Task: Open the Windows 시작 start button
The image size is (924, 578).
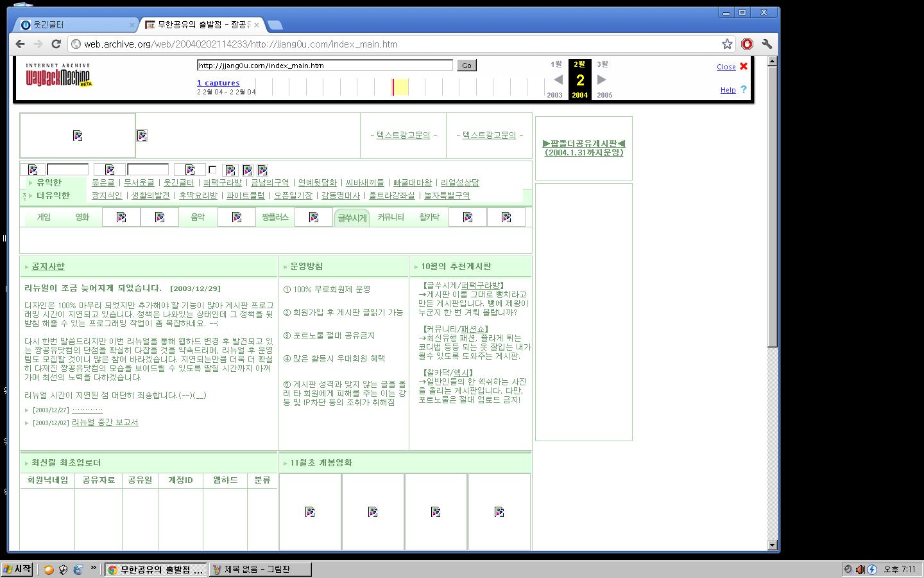Action: [17, 569]
